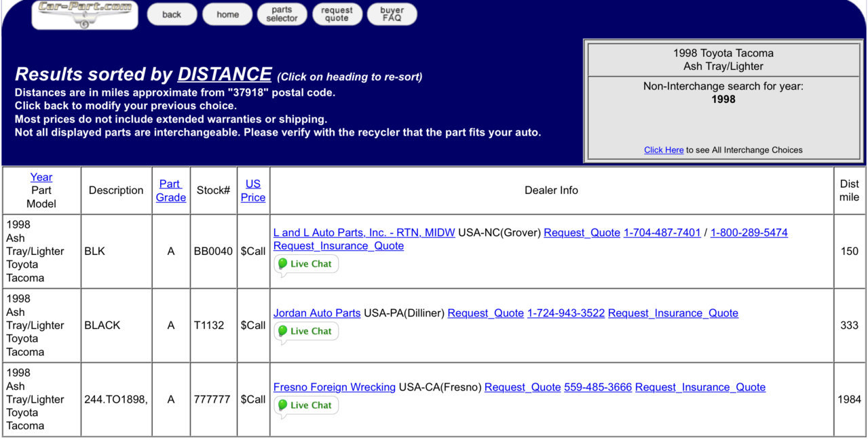Open Fresno Foreign Wrecking dealer link
Image resolution: width=868 pixels, height=442 pixels.
pyautogui.click(x=335, y=387)
